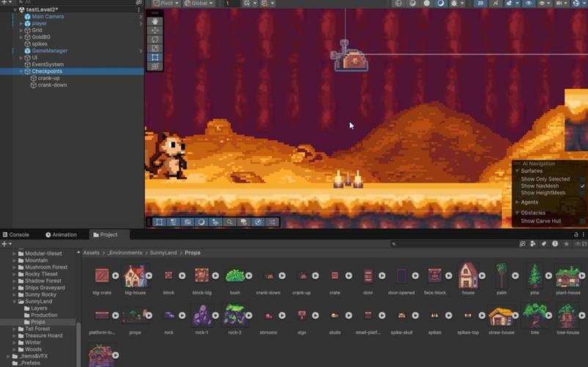Select the Rect tool in scene toolbar
This screenshot has width=588, height=367.
point(155,57)
